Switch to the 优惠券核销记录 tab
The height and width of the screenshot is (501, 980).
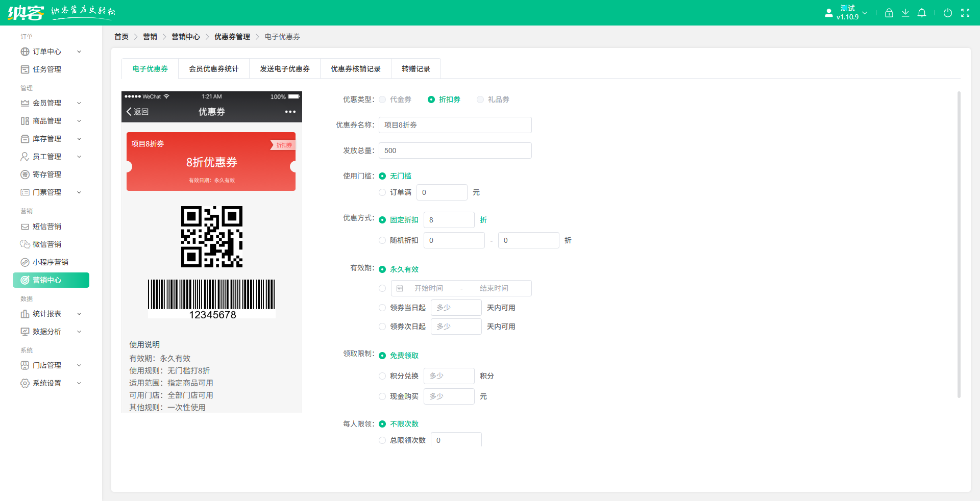pyautogui.click(x=356, y=69)
